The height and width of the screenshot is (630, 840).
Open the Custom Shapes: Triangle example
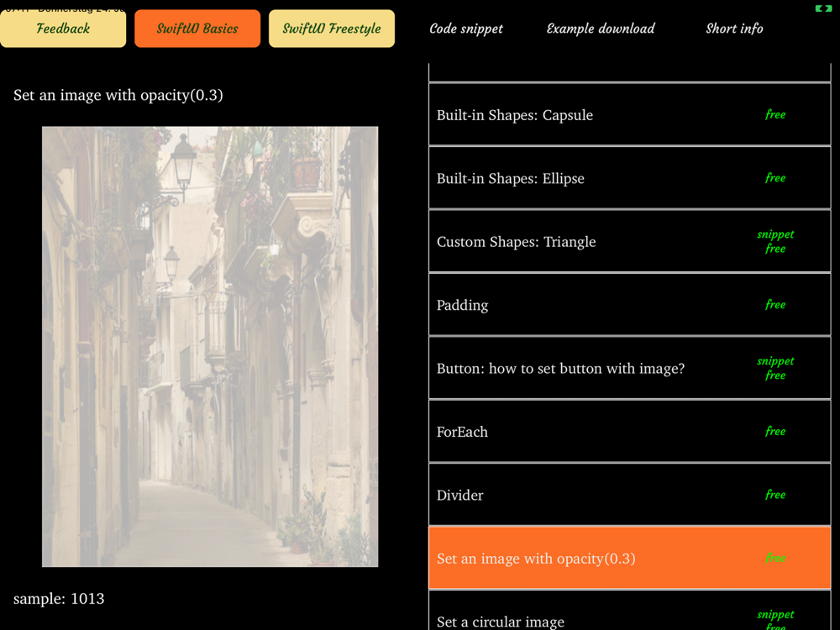(629, 241)
